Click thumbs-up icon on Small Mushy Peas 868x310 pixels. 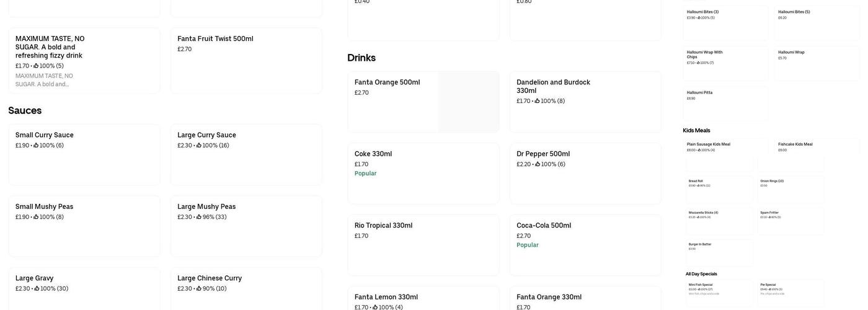pos(36,218)
